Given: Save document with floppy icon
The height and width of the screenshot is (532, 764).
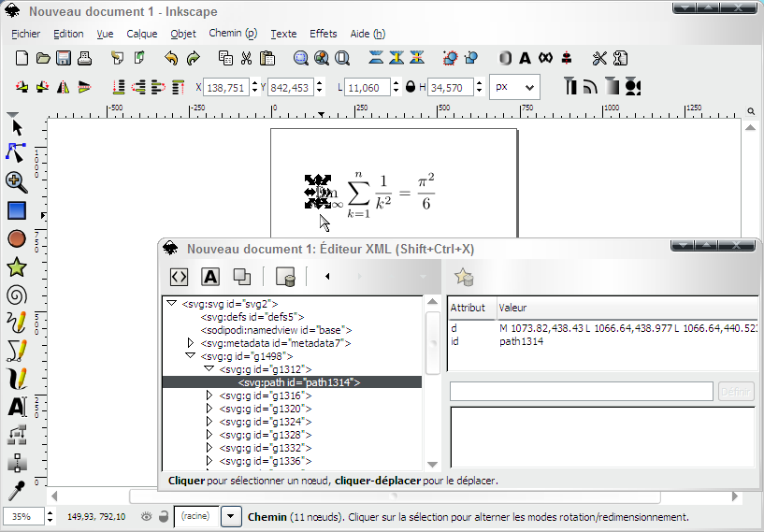Looking at the screenshot, I should pyautogui.click(x=64, y=59).
